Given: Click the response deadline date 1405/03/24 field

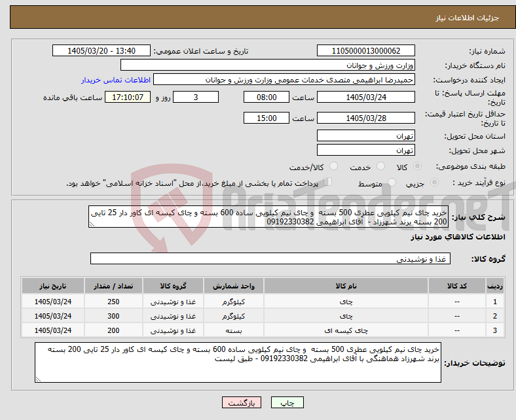Looking at the screenshot, I should 365,97.
